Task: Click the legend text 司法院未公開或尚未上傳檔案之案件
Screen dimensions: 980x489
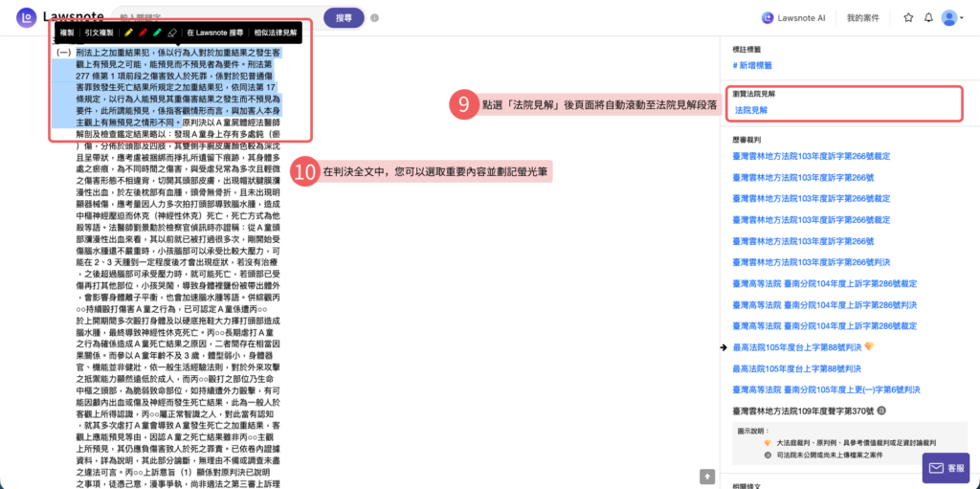Action: 830,455
